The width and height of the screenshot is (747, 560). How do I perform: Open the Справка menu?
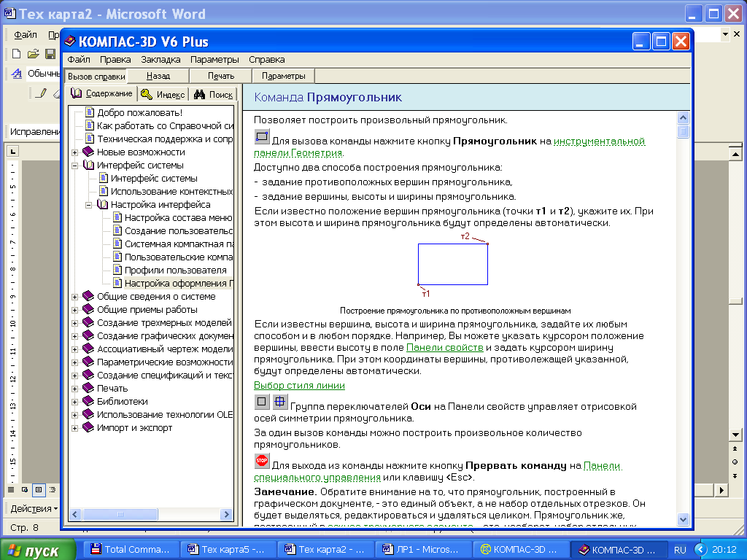pyautogui.click(x=267, y=60)
